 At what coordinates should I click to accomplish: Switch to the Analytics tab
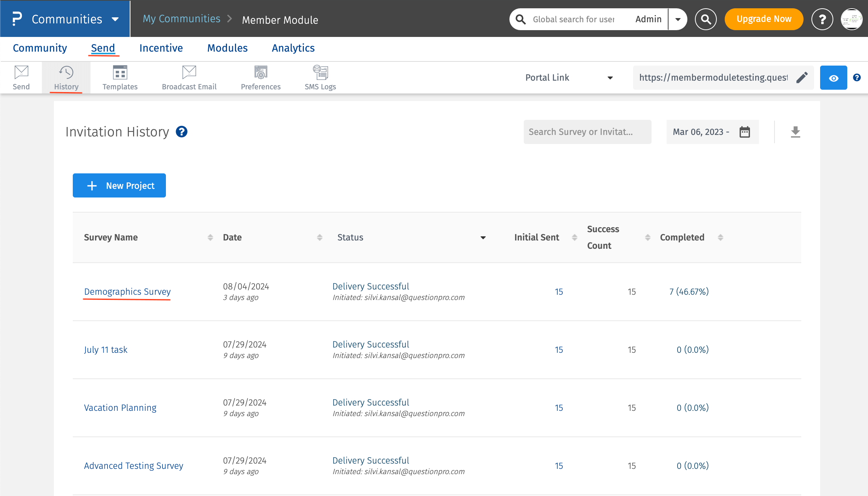click(x=293, y=48)
